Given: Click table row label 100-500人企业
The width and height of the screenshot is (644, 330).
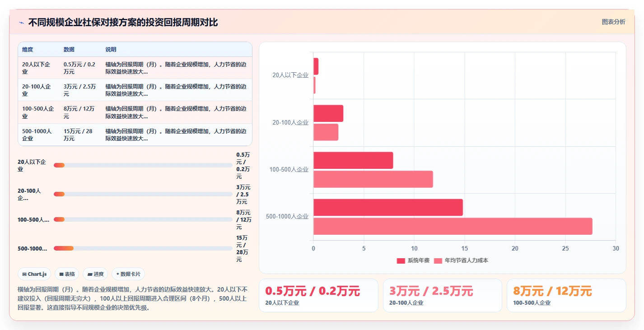Looking at the screenshot, I should click(x=38, y=112).
